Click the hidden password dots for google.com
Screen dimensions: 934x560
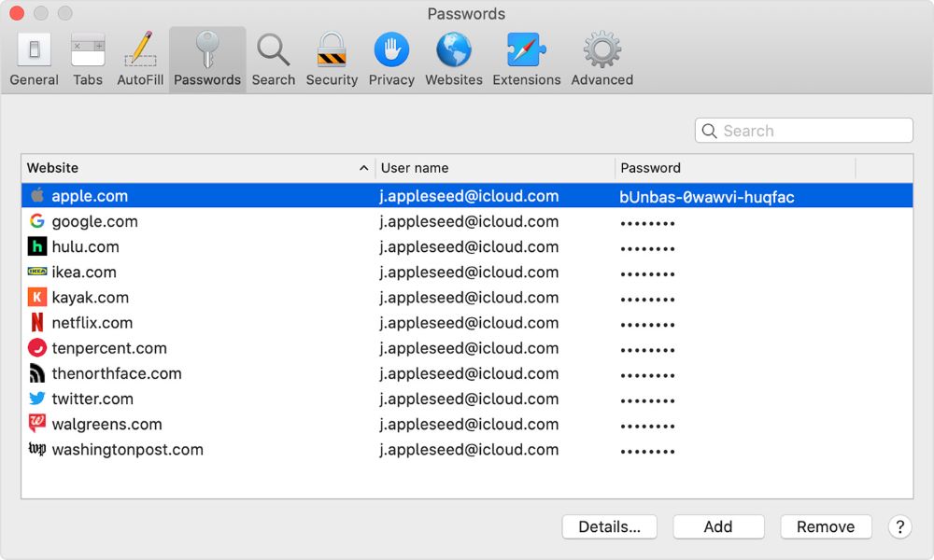[647, 224]
